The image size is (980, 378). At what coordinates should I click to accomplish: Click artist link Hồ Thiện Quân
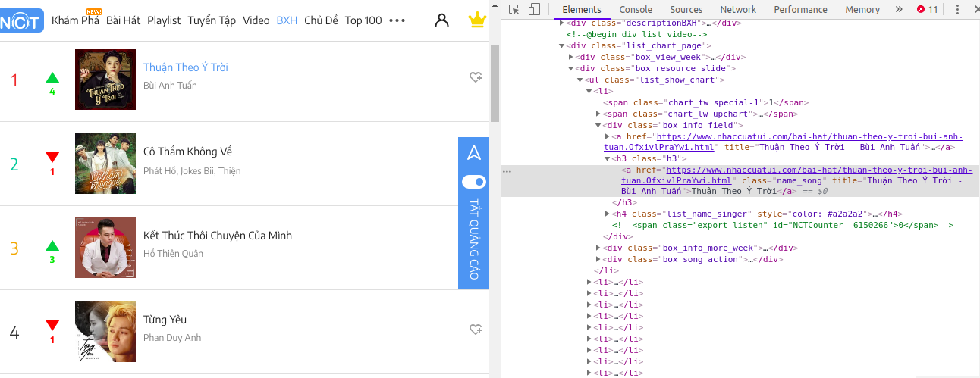tap(173, 254)
